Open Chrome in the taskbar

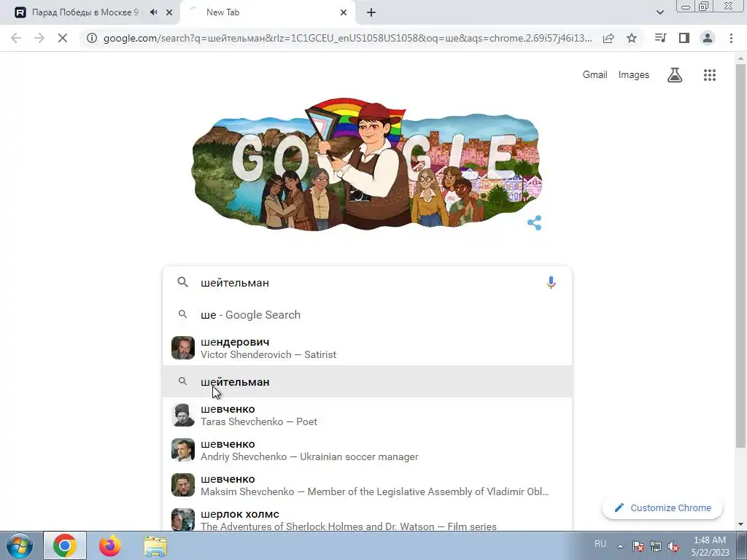tap(65, 545)
